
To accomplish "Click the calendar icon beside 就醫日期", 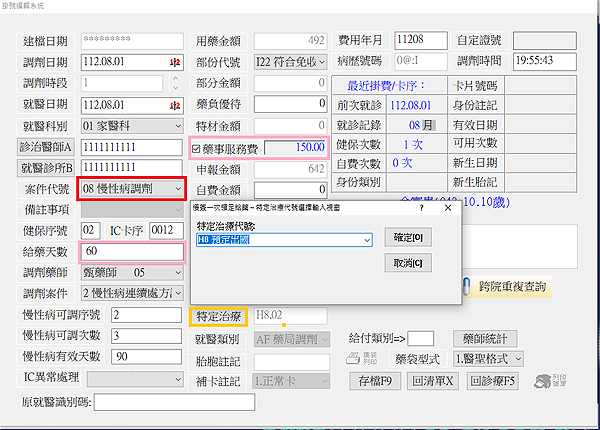I will pyautogui.click(x=176, y=105).
